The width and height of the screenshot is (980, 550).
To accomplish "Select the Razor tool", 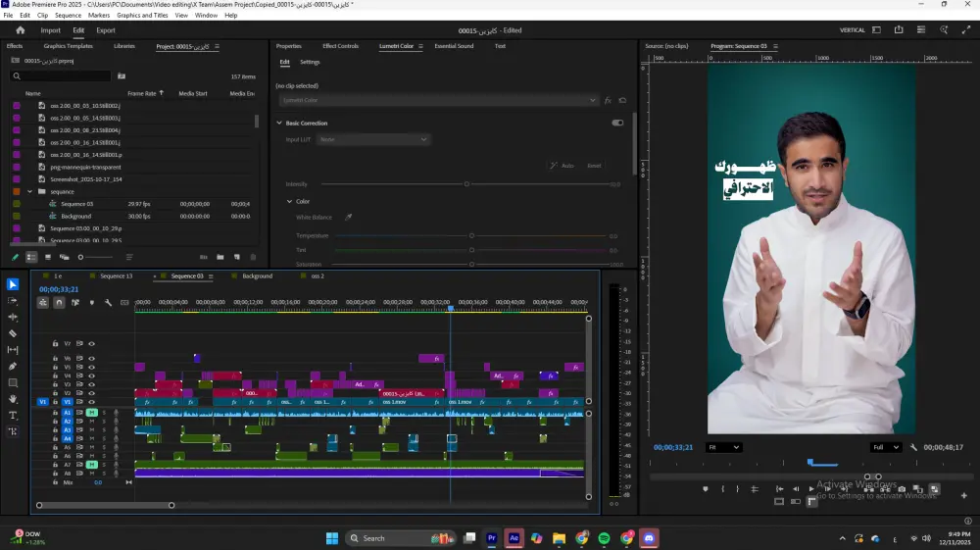I will tap(13, 333).
